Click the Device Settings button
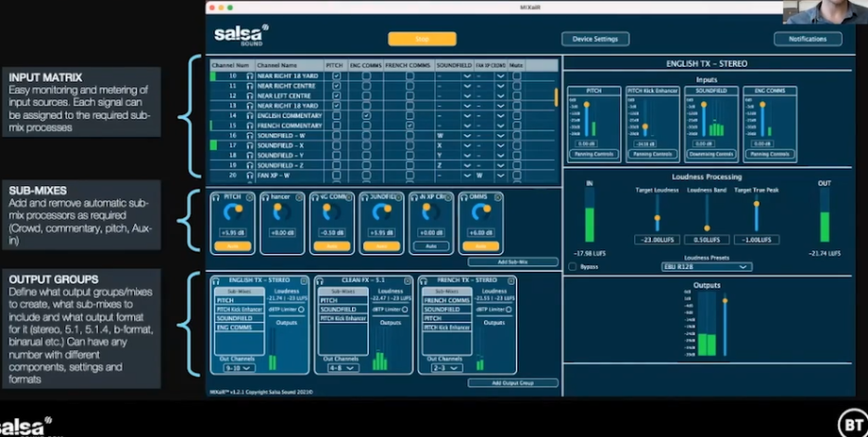868x437 pixels. (x=594, y=40)
